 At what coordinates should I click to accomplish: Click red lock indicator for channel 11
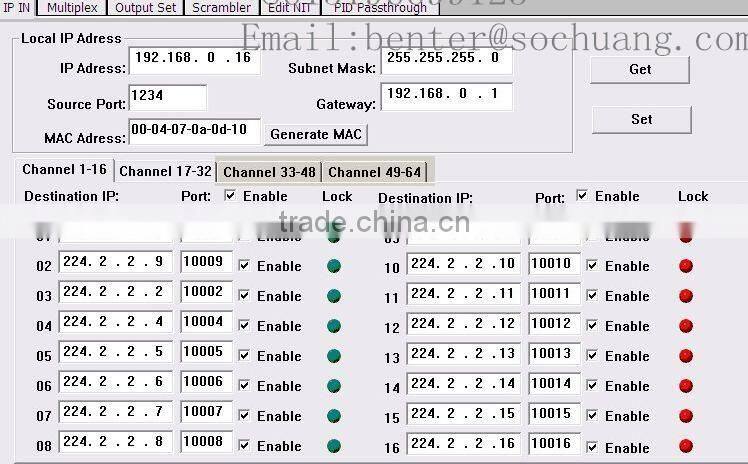tap(686, 296)
